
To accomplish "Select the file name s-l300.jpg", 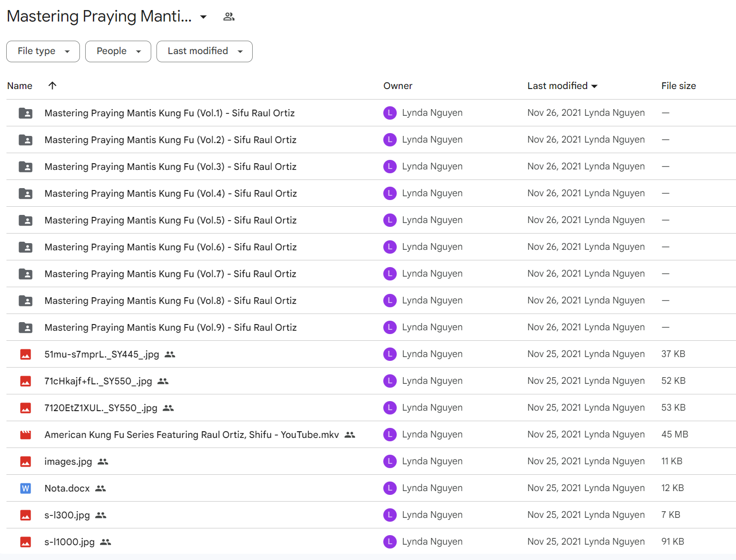I will coord(67,515).
